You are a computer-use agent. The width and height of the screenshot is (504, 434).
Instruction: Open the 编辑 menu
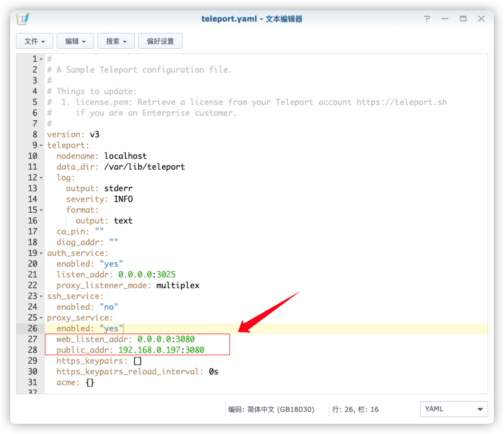(x=75, y=41)
